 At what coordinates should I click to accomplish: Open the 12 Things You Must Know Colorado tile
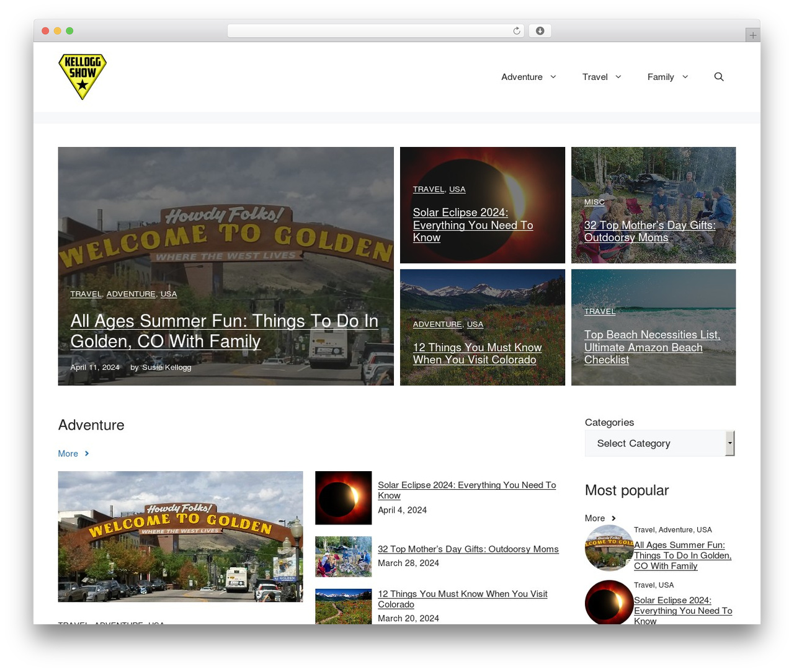coord(477,353)
